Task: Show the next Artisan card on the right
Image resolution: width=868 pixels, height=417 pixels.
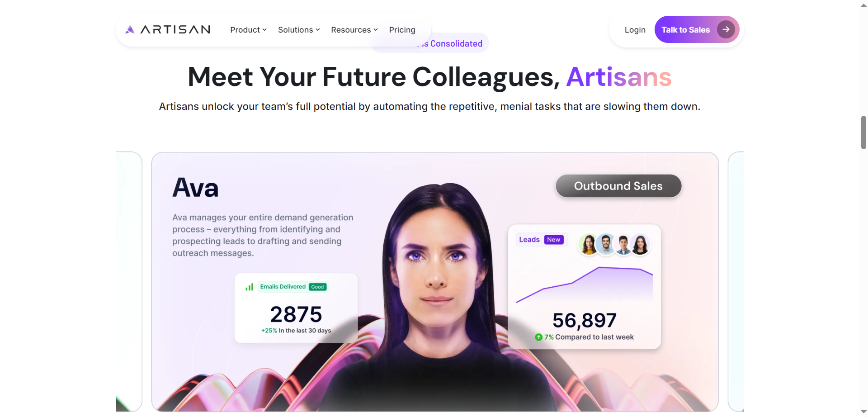Action: [736, 281]
